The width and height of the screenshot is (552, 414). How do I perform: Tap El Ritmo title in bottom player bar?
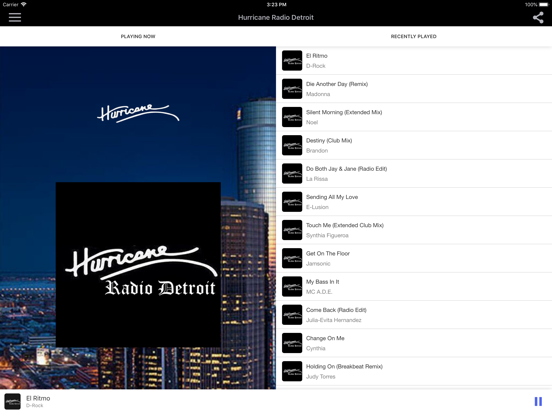click(x=38, y=398)
